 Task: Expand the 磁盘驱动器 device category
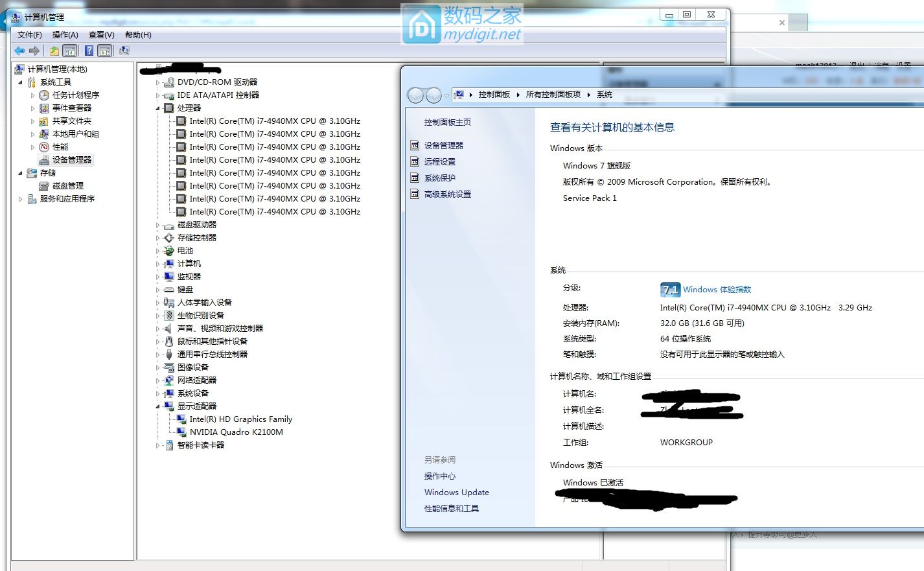(x=157, y=225)
